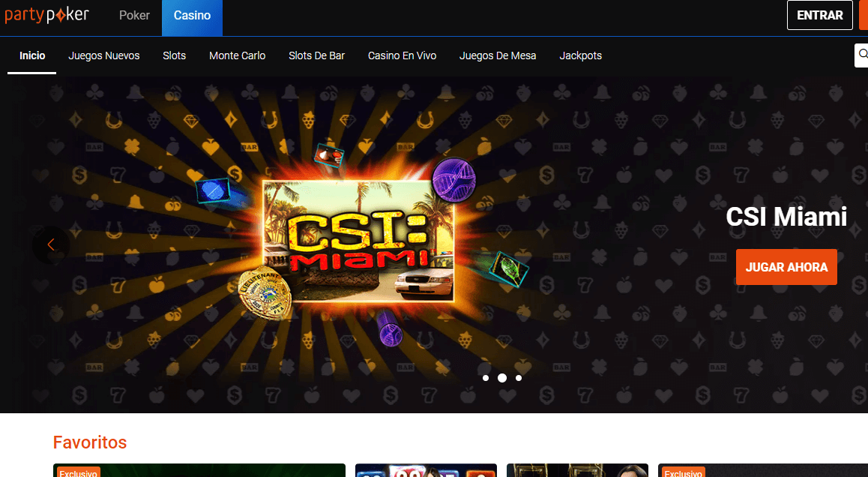868x477 pixels.
Task: Open the first Favoritos game thumbnail
Action: [x=199, y=470]
